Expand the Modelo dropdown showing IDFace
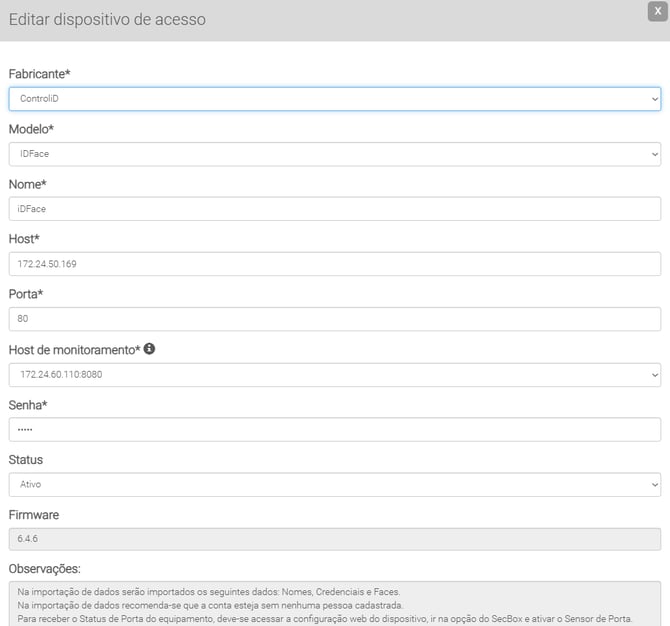The width and height of the screenshot is (670, 626). (x=334, y=154)
